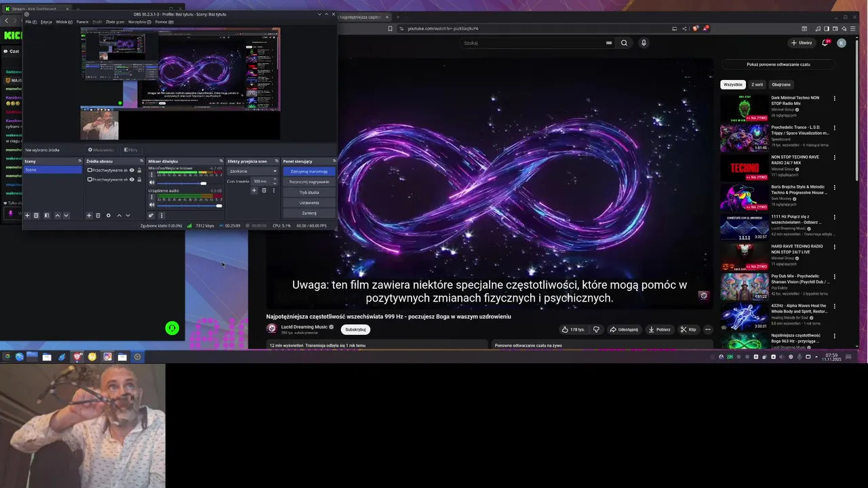Click Rozpocznij nagrywanie button

click(x=309, y=182)
